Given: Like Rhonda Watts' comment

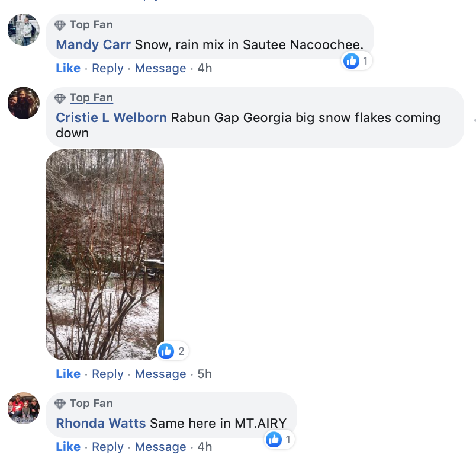Looking at the screenshot, I should (68, 447).
